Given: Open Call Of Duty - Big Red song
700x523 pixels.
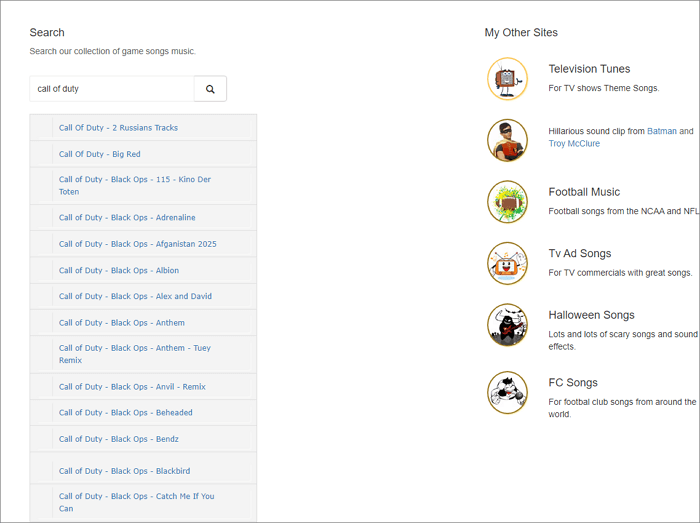Looking at the screenshot, I should (x=100, y=154).
